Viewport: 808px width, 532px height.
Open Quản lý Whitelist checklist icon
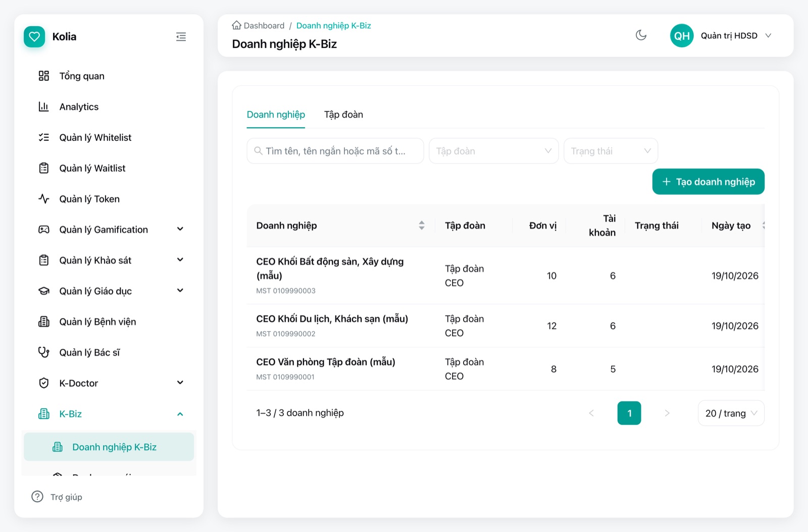[44, 137]
